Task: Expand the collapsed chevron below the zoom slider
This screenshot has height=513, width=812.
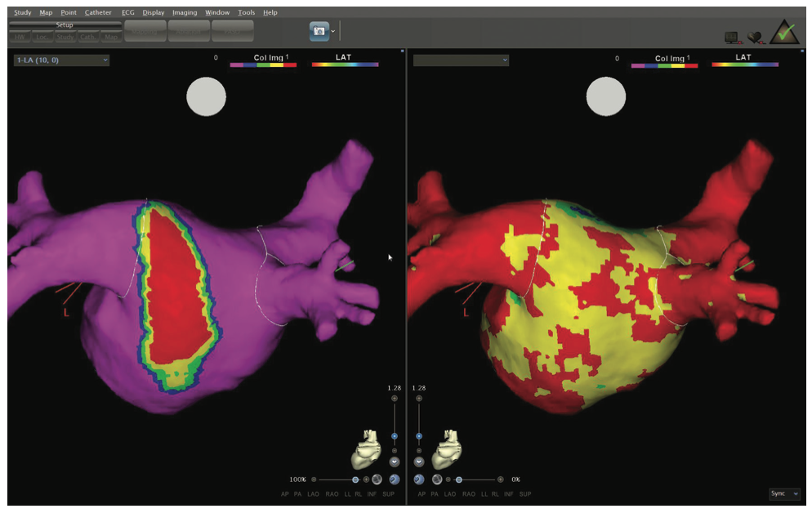Action: click(394, 461)
